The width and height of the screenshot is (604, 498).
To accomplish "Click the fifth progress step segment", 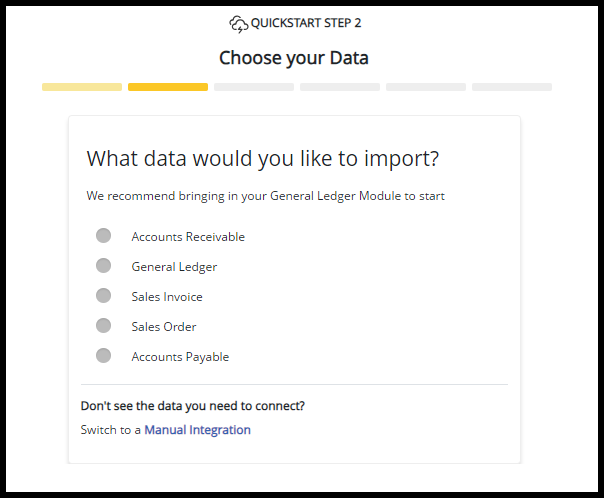I will (426, 87).
